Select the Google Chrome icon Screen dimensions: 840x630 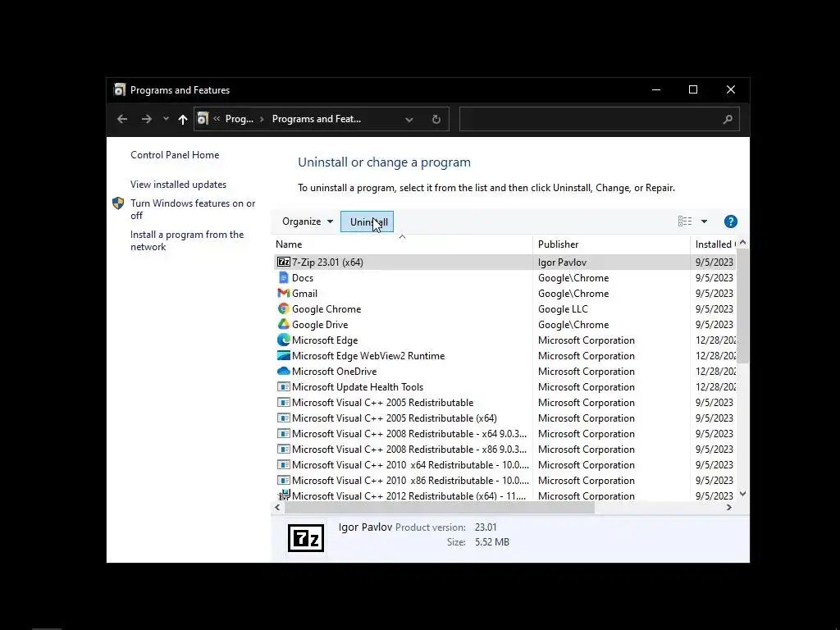click(284, 308)
